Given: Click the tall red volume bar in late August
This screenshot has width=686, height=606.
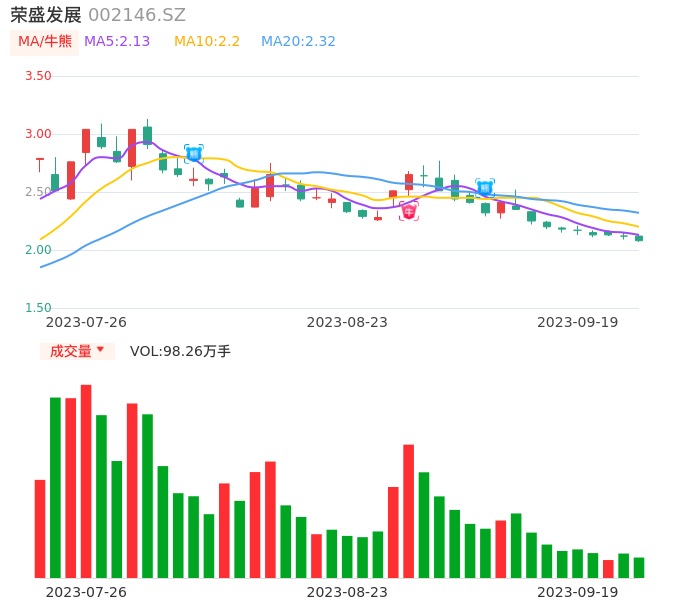Looking at the screenshot, I should [408, 510].
